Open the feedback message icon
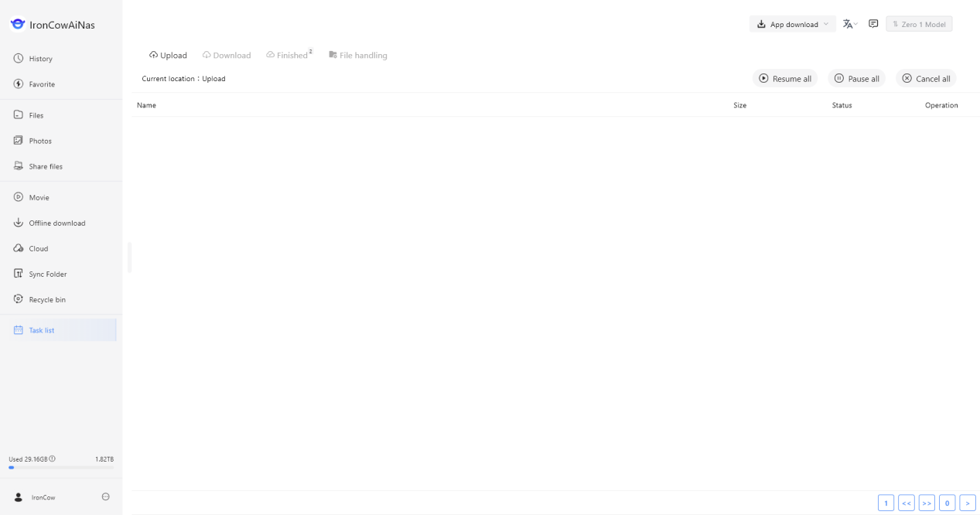 click(x=873, y=23)
